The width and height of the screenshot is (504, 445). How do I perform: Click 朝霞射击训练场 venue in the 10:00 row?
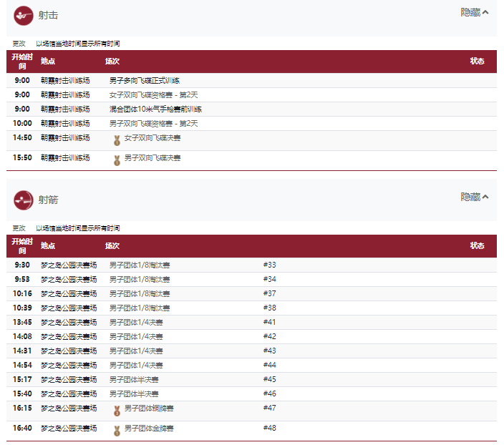click(65, 124)
